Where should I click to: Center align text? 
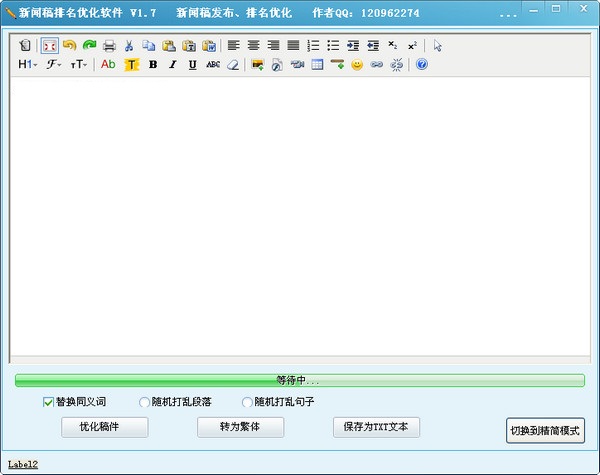tap(253, 46)
